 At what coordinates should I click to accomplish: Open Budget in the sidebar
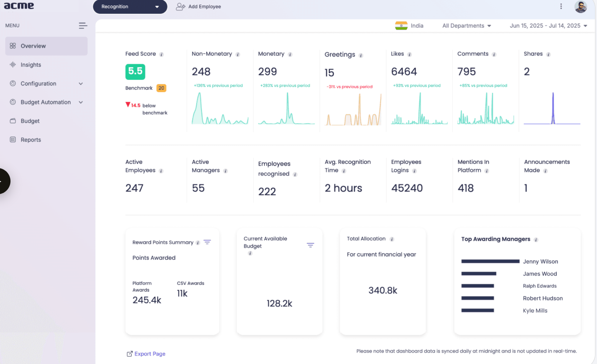coord(46,121)
